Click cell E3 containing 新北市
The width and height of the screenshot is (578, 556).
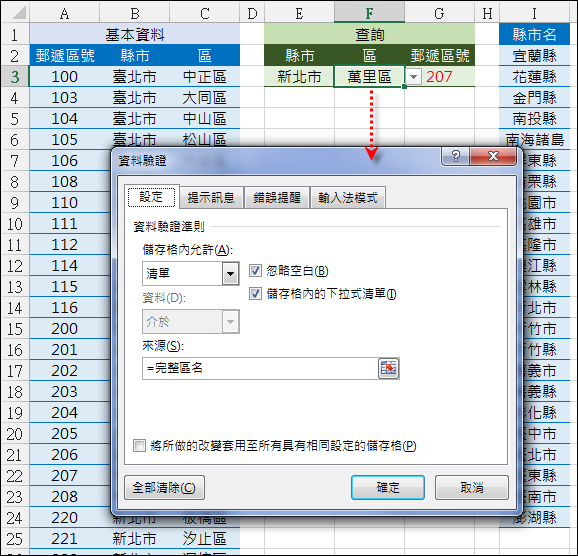299,77
